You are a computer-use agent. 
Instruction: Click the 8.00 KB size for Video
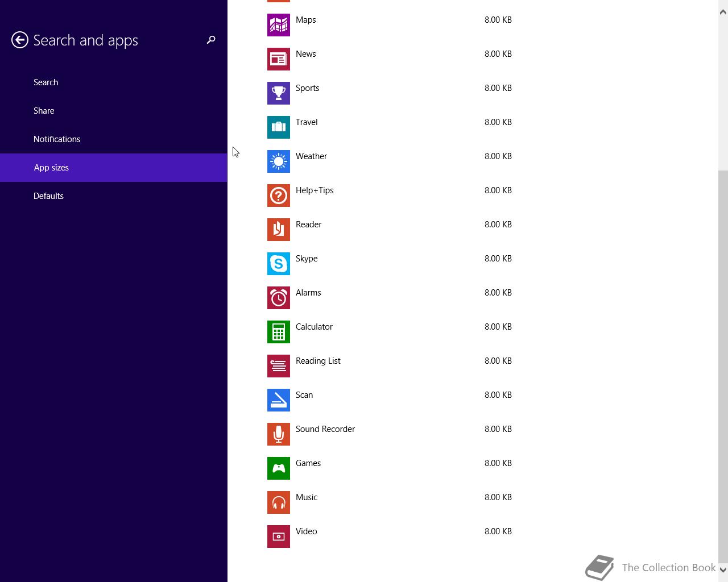click(x=498, y=531)
